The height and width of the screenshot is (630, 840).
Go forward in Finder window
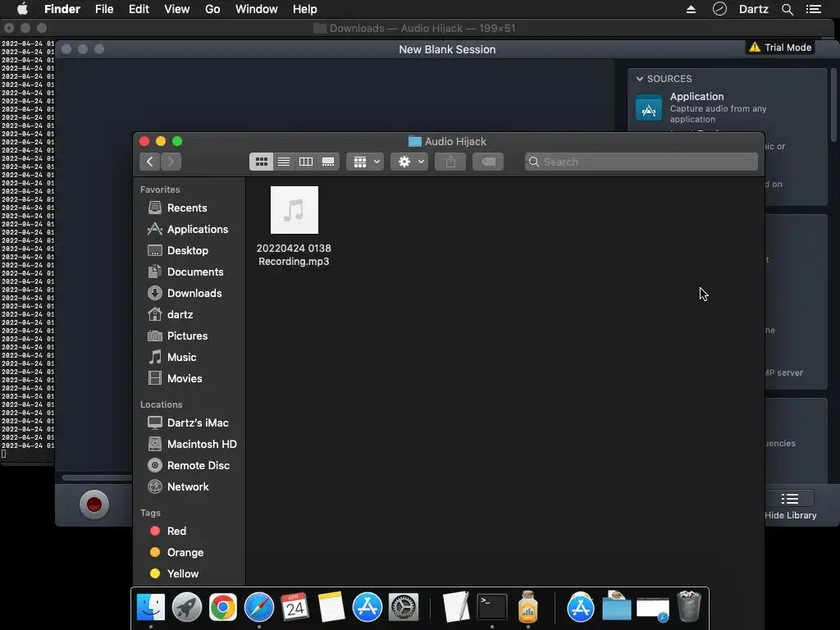(x=171, y=162)
